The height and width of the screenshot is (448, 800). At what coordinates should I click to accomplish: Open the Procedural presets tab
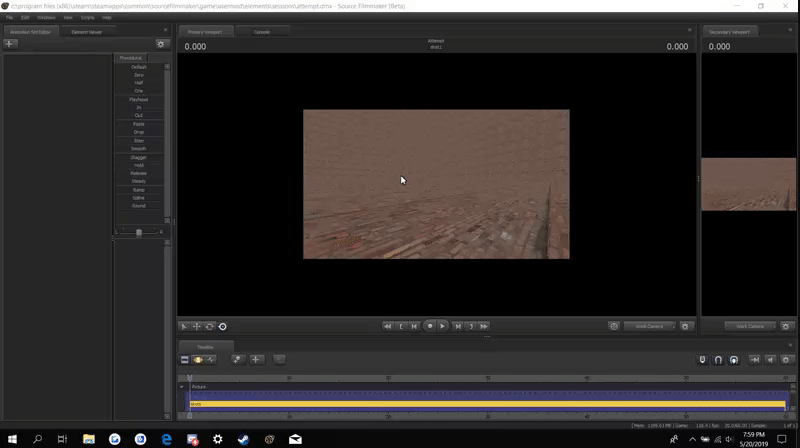(x=131, y=58)
